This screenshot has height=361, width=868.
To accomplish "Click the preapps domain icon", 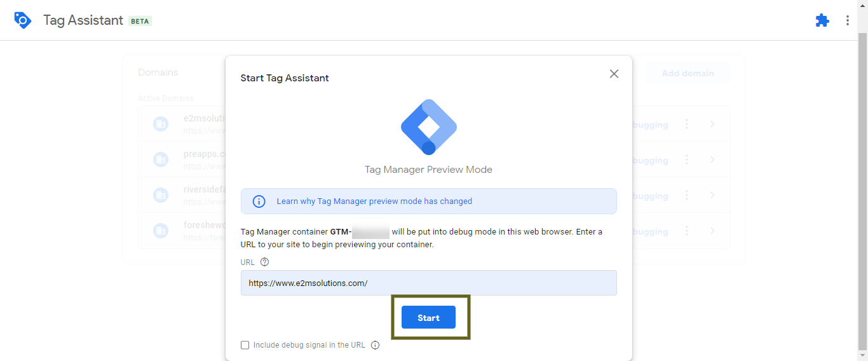I will tap(161, 160).
